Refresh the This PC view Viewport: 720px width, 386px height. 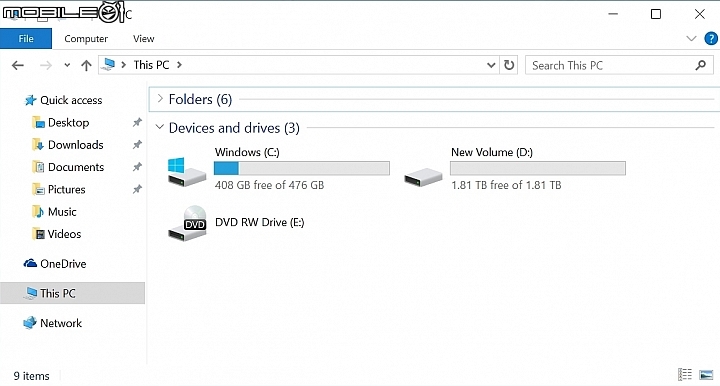pos(509,65)
